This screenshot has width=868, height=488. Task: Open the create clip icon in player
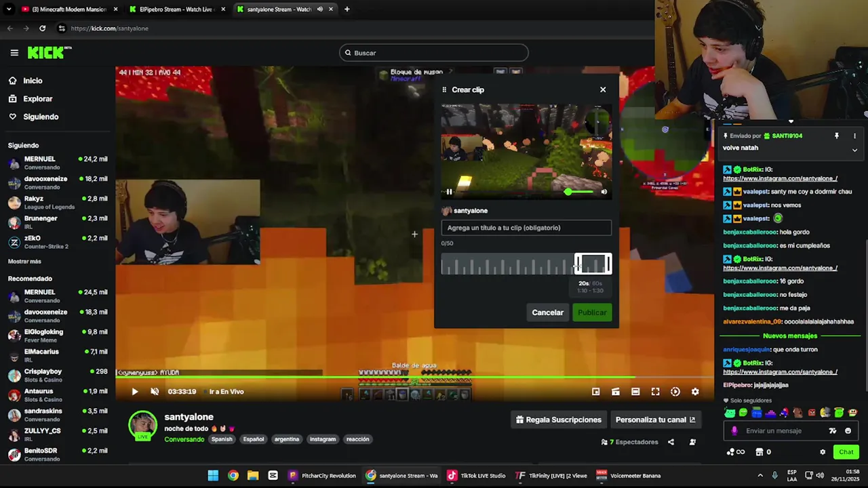coord(616,392)
